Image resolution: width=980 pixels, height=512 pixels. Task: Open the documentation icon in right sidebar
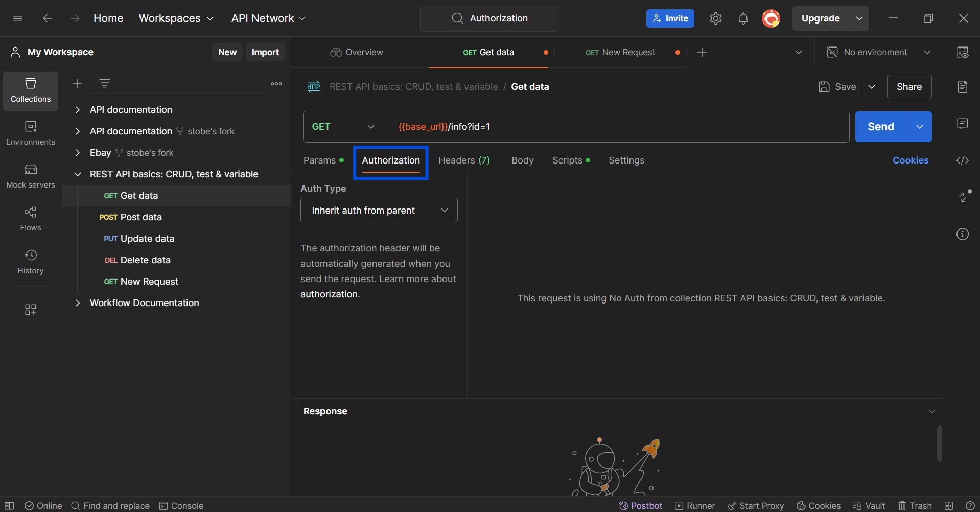tap(963, 87)
